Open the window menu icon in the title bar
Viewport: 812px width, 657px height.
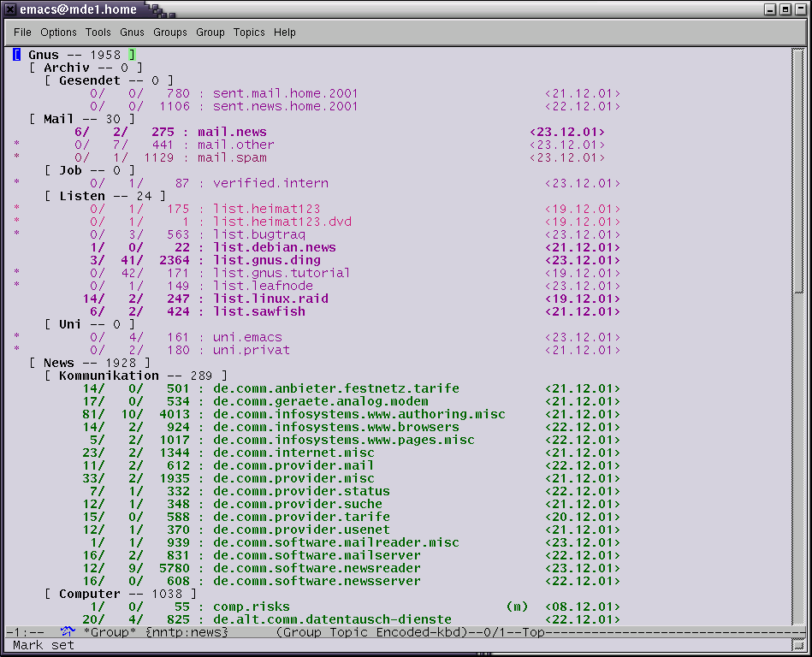click(x=9, y=9)
